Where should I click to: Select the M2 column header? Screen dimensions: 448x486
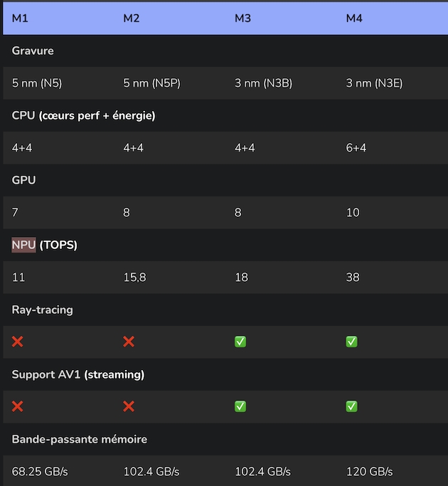pyautogui.click(x=131, y=19)
